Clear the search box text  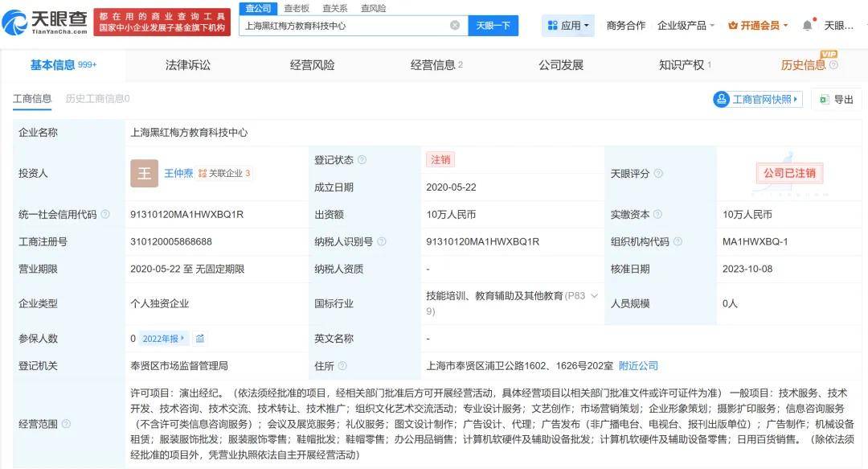pos(454,26)
